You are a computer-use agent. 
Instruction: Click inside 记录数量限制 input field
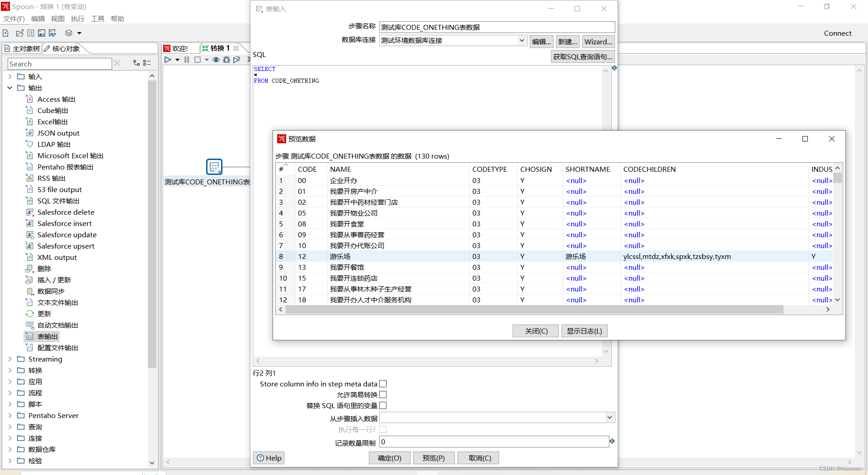pyautogui.click(x=494, y=442)
